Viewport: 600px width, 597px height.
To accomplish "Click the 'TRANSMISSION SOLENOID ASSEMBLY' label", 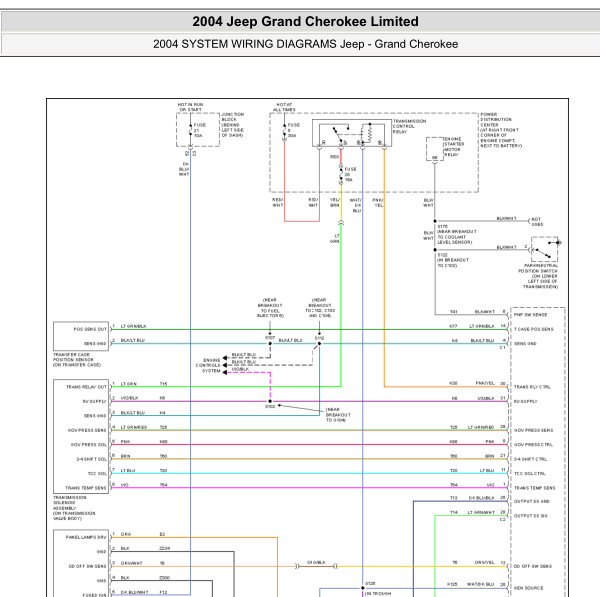I will point(70,503).
